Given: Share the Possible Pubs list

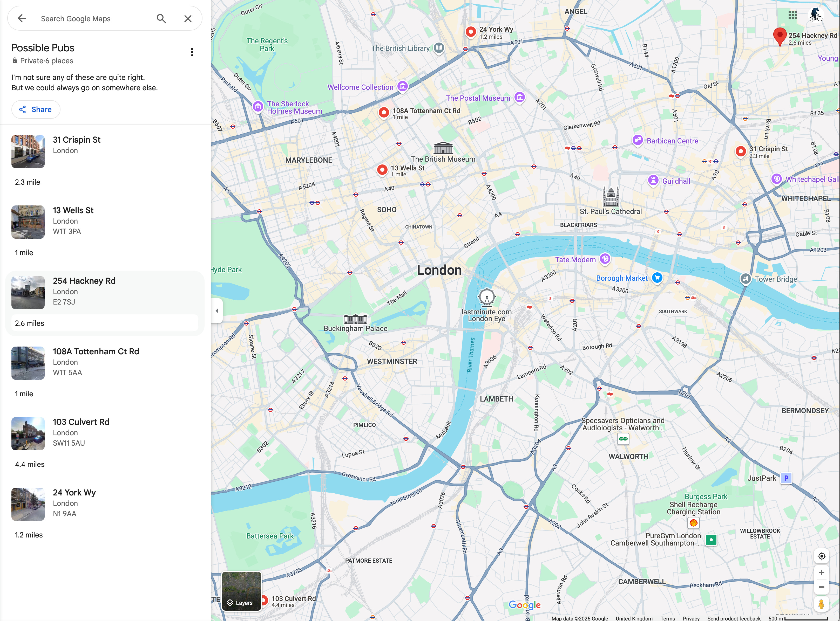Looking at the screenshot, I should click(x=36, y=109).
